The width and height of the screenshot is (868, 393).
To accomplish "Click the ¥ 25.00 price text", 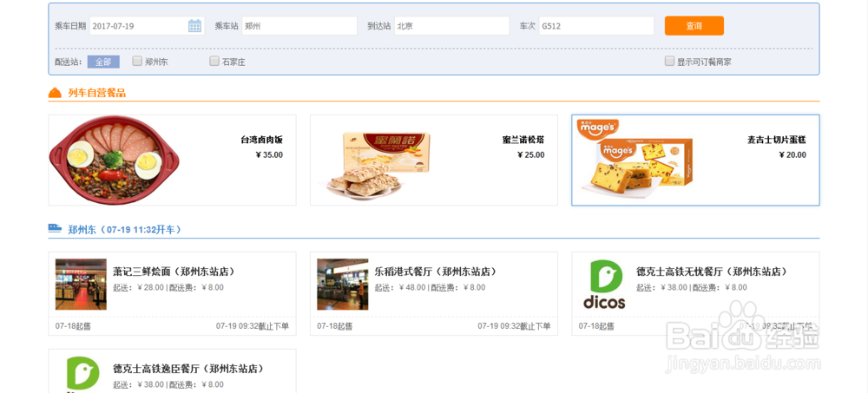I will coord(531,155).
